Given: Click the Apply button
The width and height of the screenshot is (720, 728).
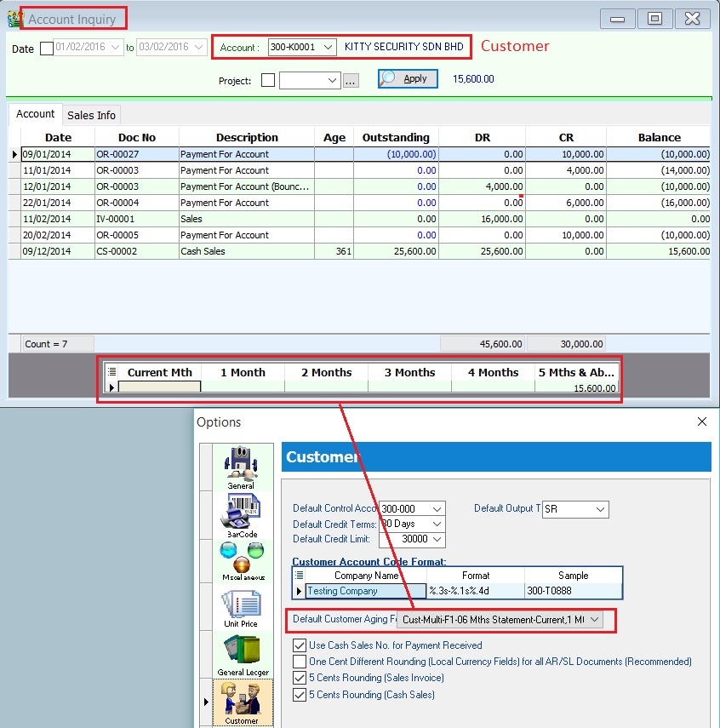Looking at the screenshot, I should (408, 79).
